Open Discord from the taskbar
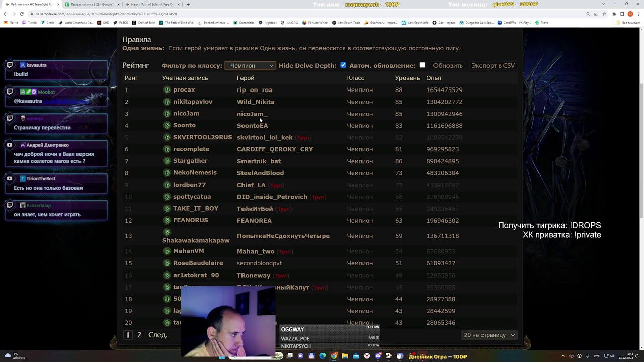The image size is (644, 362). coord(378,356)
